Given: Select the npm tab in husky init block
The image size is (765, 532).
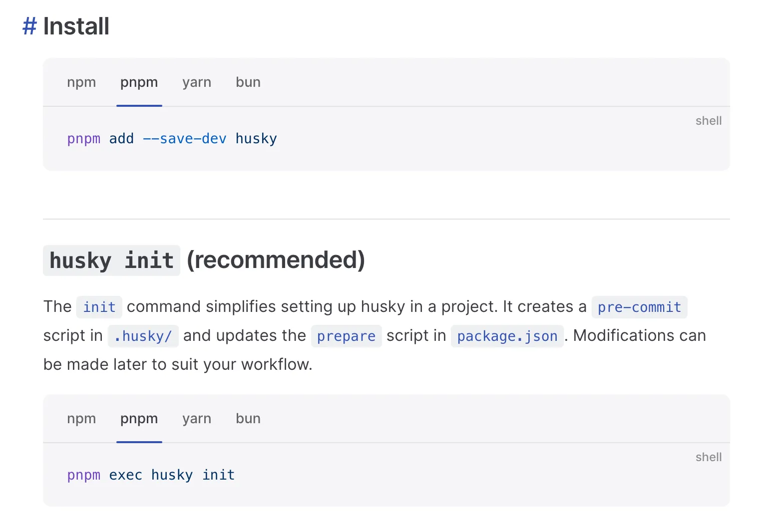Looking at the screenshot, I should 81,419.
